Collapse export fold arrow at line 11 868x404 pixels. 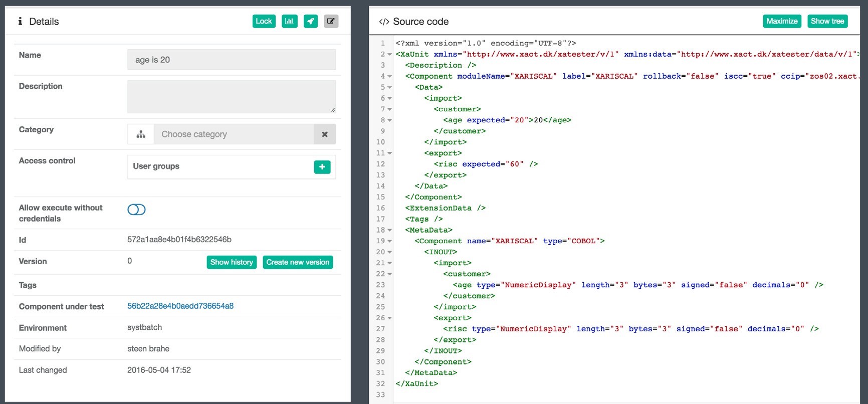(x=389, y=153)
